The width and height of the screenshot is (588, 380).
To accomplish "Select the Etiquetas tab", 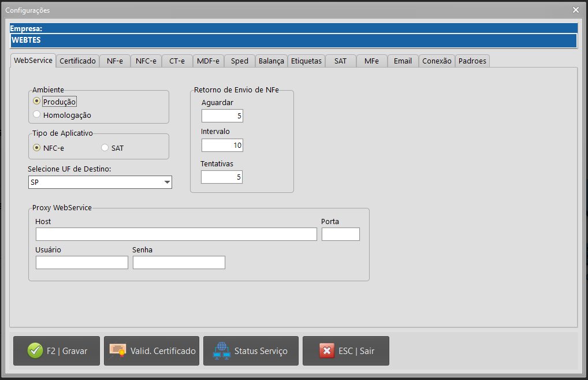I will [x=306, y=61].
